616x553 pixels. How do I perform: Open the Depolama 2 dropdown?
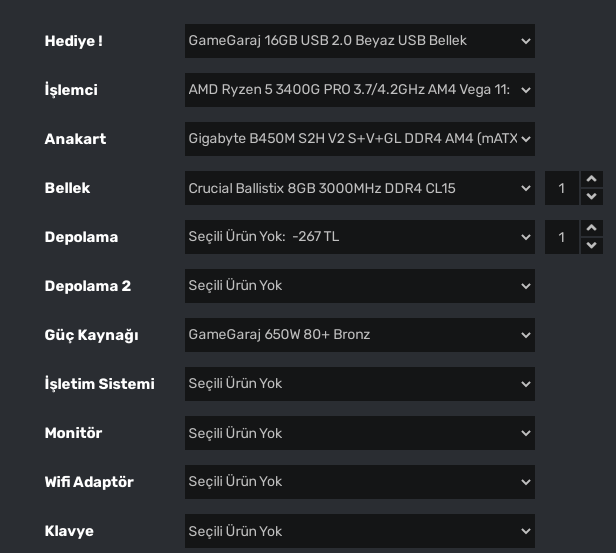pyautogui.click(x=359, y=286)
